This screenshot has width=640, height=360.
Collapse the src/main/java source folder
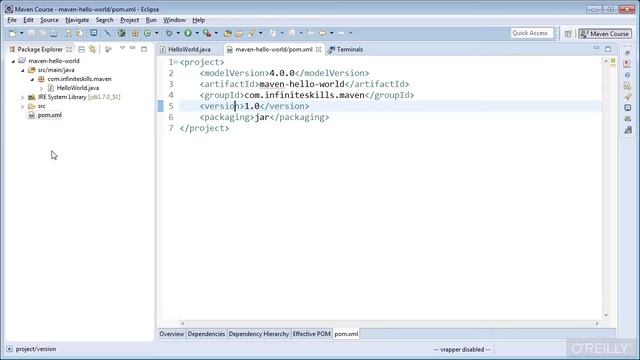(23, 70)
